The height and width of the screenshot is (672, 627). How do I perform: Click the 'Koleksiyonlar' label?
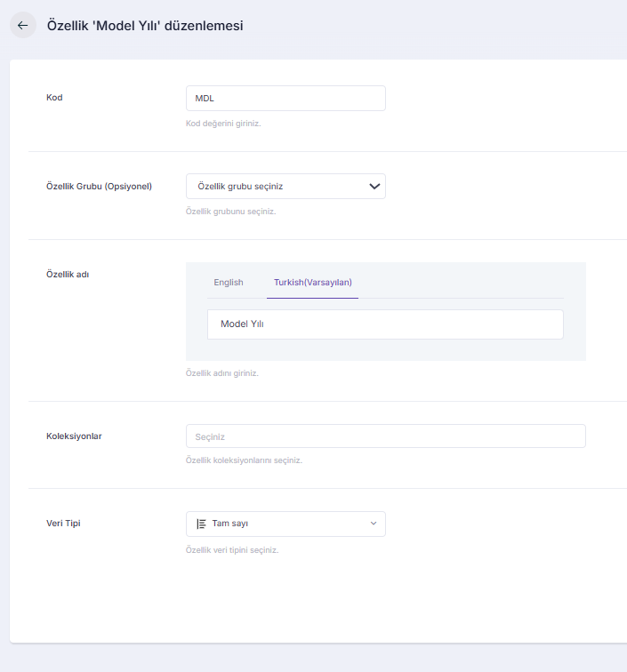(74, 436)
